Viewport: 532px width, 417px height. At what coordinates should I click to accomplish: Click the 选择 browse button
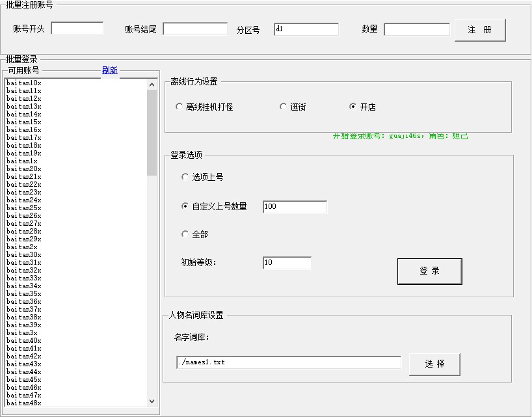click(434, 364)
